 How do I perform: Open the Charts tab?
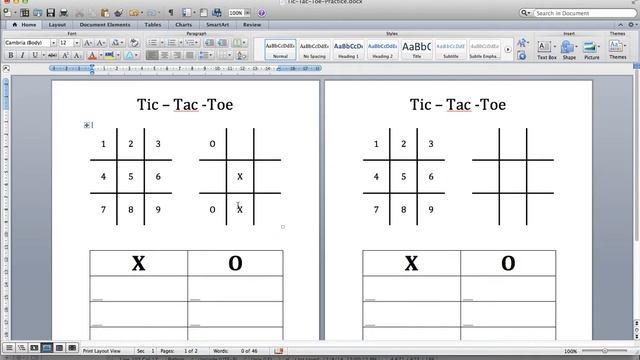click(183, 25)
